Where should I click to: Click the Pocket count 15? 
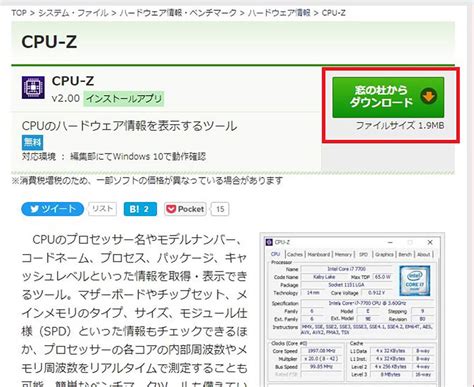(220, 209)
